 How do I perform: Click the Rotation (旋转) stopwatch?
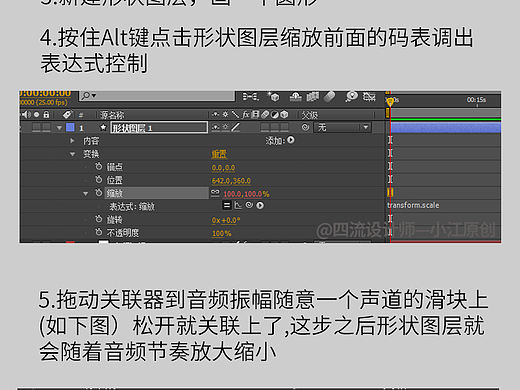pyautogui.click(x=99, y=219)
